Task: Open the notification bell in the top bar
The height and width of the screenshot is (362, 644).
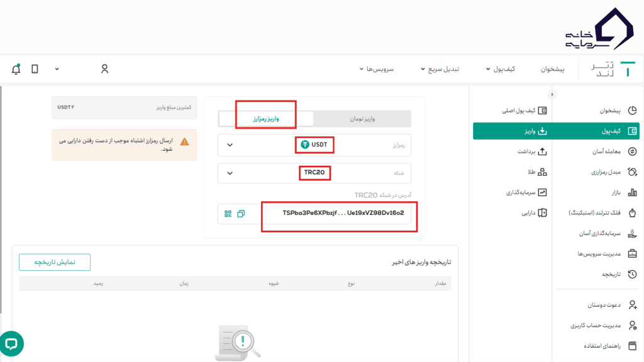Action: [x=16, y=69]
